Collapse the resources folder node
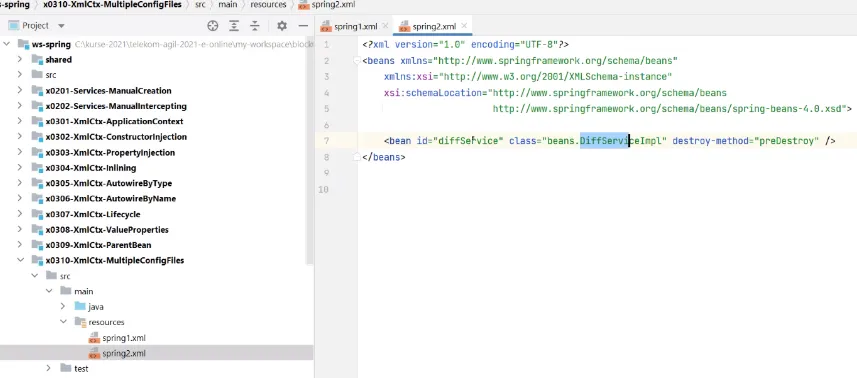Viewport: 857px width, 378px height. 62,322
